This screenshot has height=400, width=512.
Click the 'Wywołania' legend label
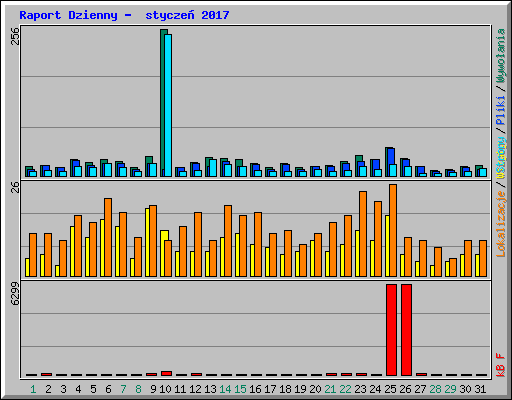501,56
